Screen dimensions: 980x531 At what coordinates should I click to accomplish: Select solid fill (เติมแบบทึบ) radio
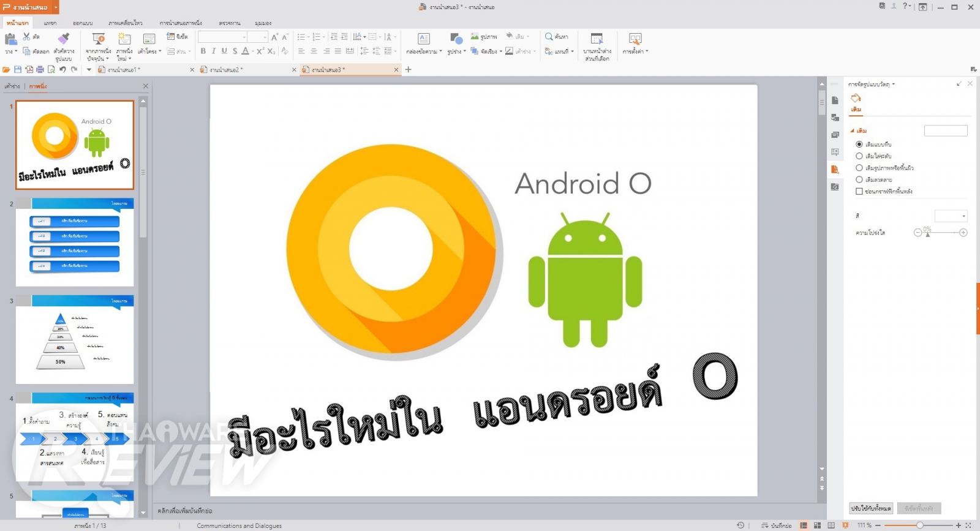click(x=859, y=145)
